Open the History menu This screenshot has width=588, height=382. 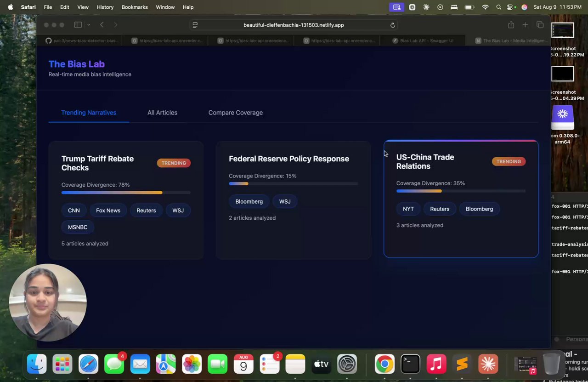(105, 7)
